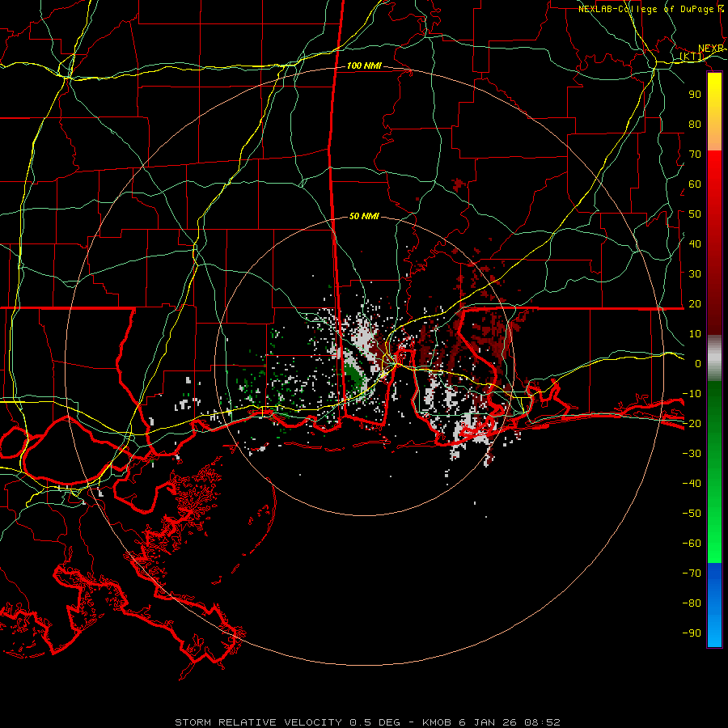Click the blue bottom segment of color scale
728x728 pixels.
point(714,605)
